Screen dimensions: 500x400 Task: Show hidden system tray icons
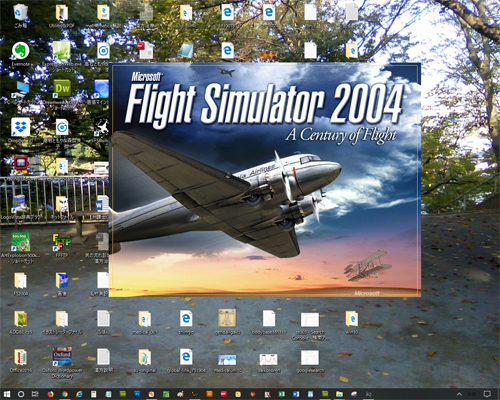tap(459, 394)
